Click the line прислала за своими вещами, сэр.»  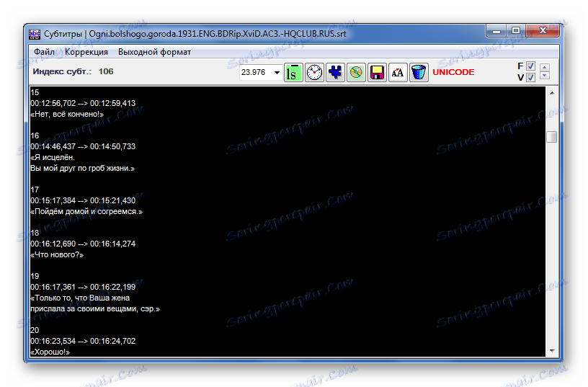[x=95, y=309]
